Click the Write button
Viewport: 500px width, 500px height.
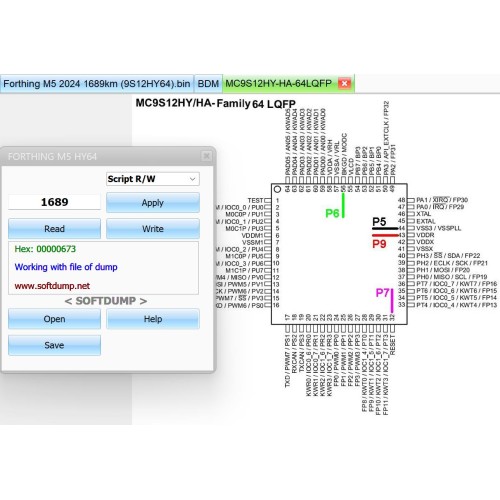[153, 229]
